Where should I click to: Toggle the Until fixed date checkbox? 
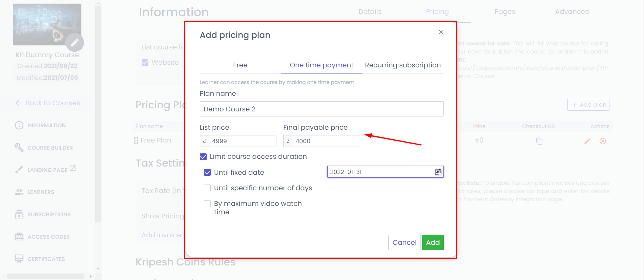(207, 172)
